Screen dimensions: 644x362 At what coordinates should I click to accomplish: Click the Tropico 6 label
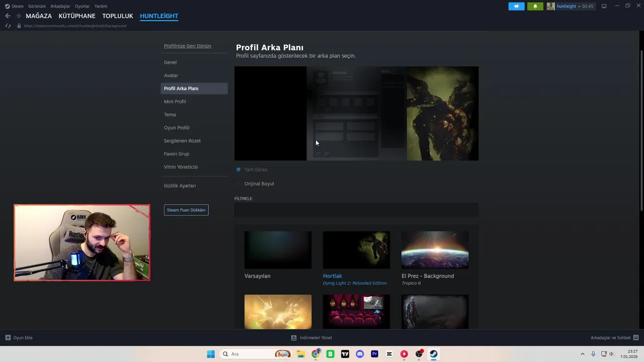[x=411, y=283]
